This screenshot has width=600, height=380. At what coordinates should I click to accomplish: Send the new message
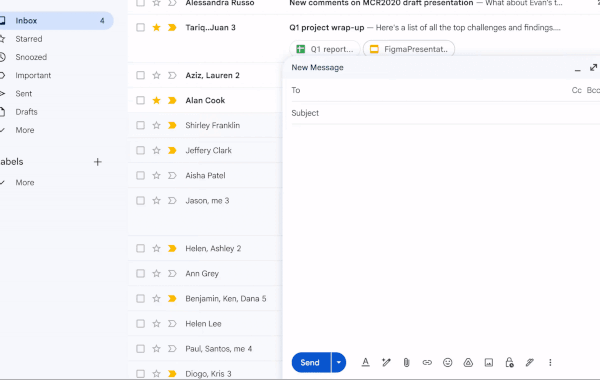coord(311,362)
